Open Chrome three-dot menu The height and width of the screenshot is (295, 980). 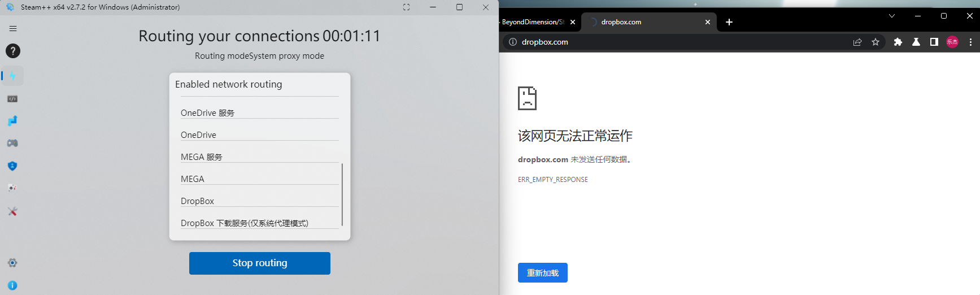coord(970,42)
